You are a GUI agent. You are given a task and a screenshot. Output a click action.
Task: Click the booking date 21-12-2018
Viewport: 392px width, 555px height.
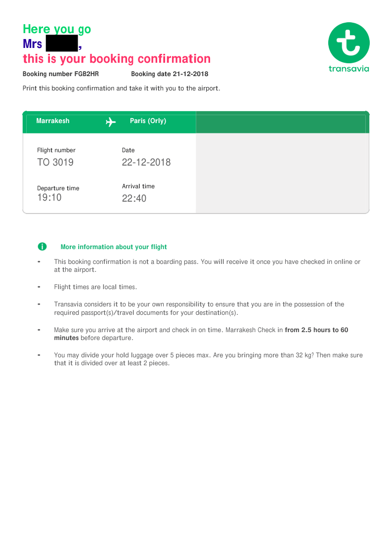pyautogui.click(x=190, y=74)
